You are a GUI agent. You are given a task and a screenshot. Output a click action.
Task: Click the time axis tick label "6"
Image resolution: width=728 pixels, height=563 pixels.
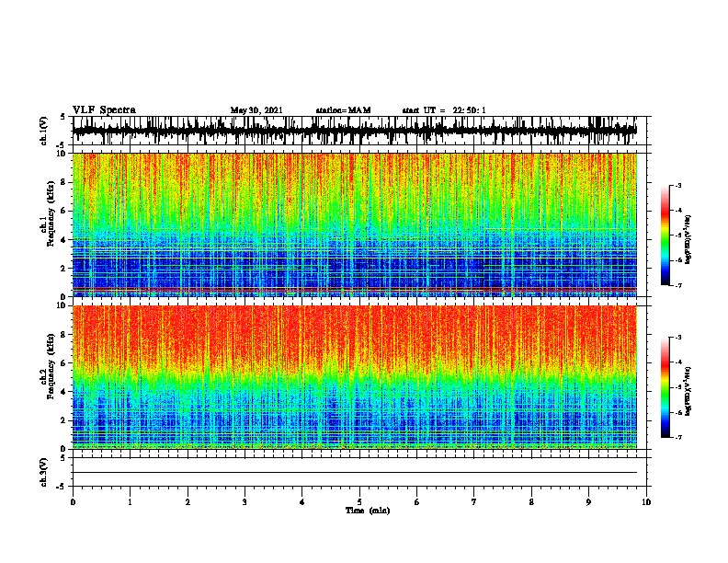(417, 502)
